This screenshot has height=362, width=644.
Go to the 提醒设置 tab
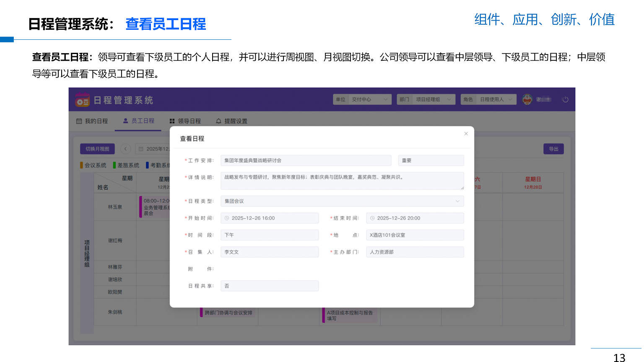click(x=231, y=121)
